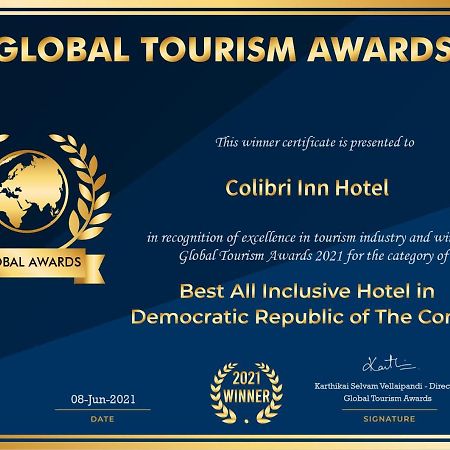
Task: Click the date '08-Jun-2021'
Action: (x=103, y=399)
